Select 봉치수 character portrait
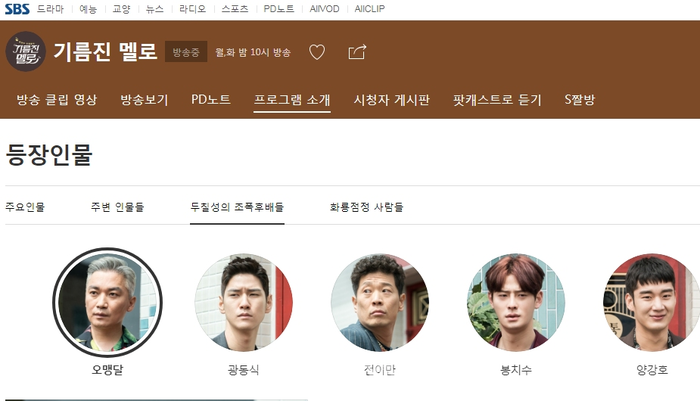The height and width of the screenshot is (401, 700). [516, 302]
